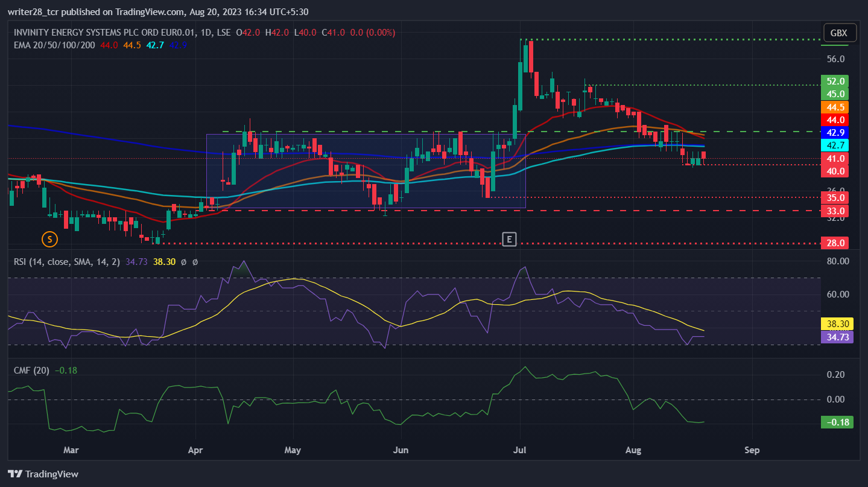Viewport: 868px width, 487px height.
Task: Click the INVINITY ENERGY SYSTEMS symbol title
Action: tap(121, 33)
